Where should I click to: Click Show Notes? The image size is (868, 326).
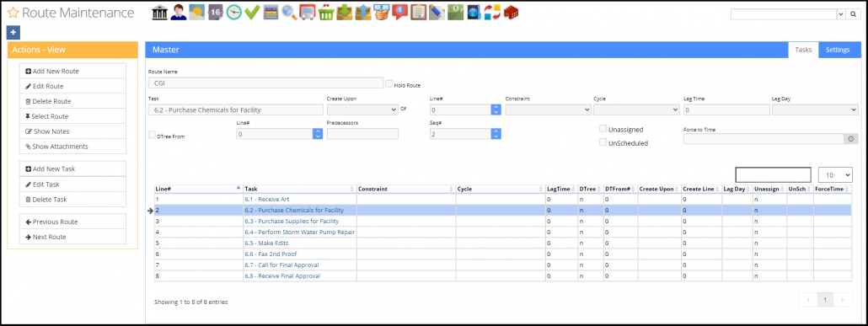tap(72, 131)
